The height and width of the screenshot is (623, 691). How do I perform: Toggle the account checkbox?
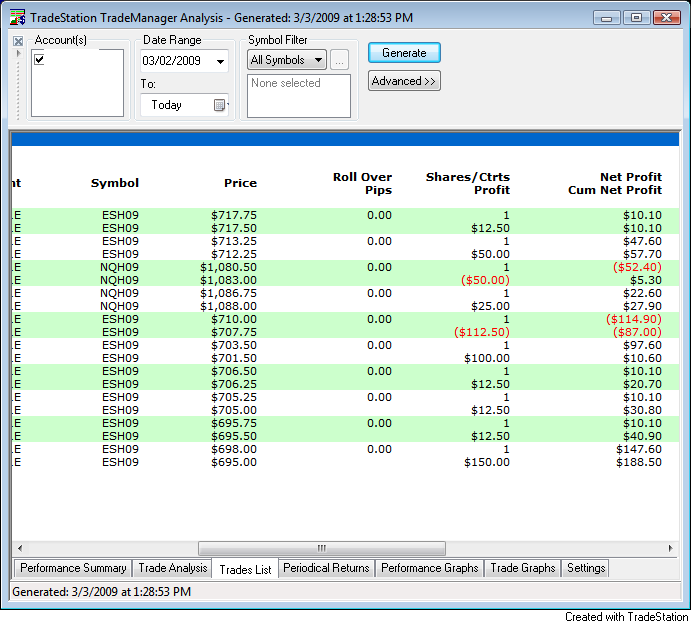[x=39, y=59]
